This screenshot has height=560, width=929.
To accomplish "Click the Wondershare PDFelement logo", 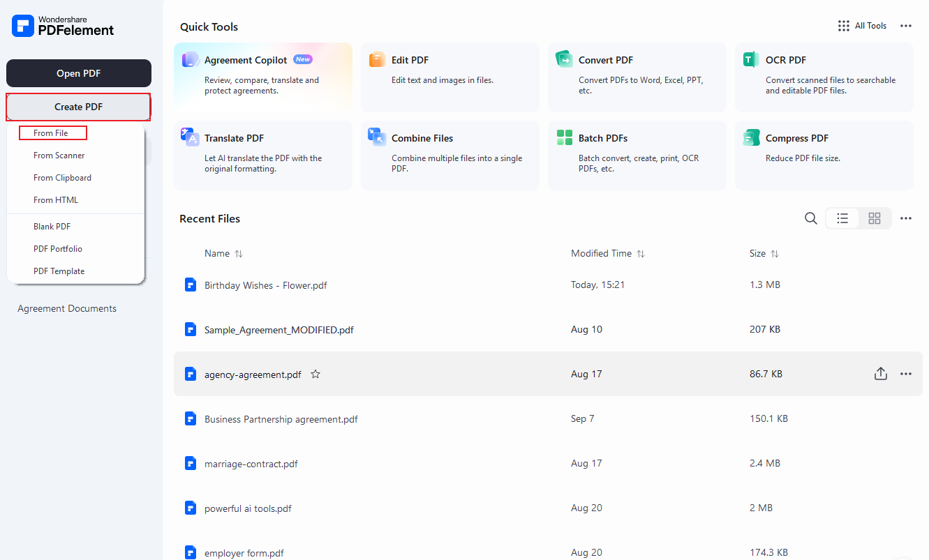I will coord(64,27).
